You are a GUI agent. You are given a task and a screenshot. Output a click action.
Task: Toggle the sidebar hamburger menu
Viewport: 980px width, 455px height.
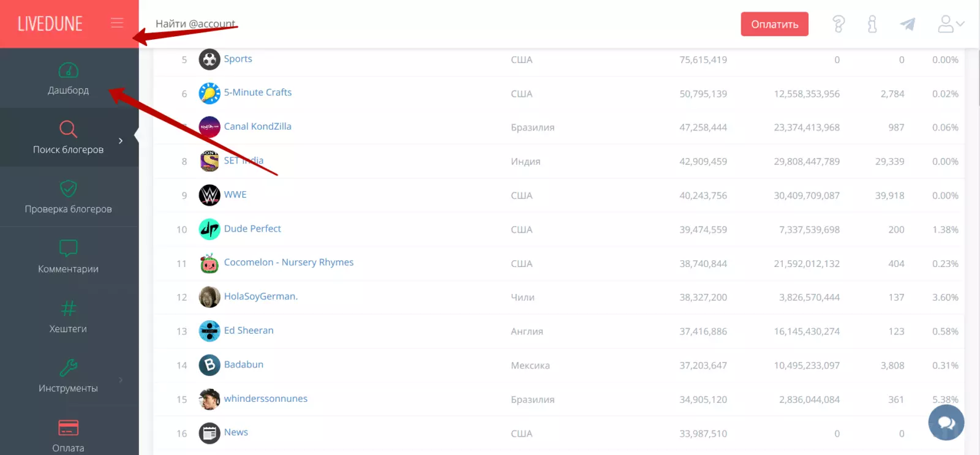(117, 23)
